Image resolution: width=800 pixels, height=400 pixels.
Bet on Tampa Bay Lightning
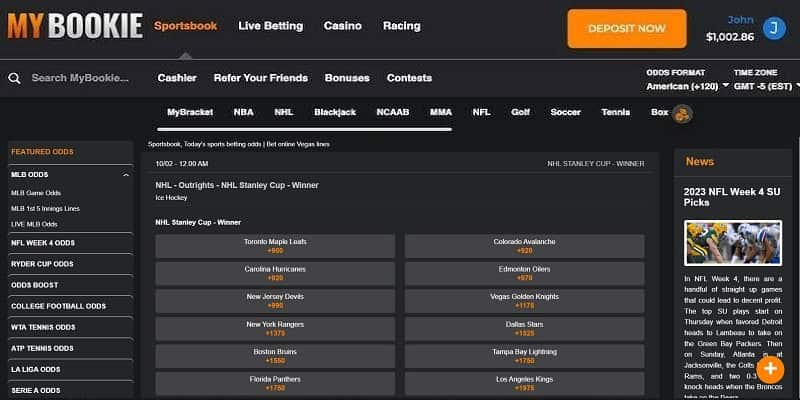[x=524, y=357]
